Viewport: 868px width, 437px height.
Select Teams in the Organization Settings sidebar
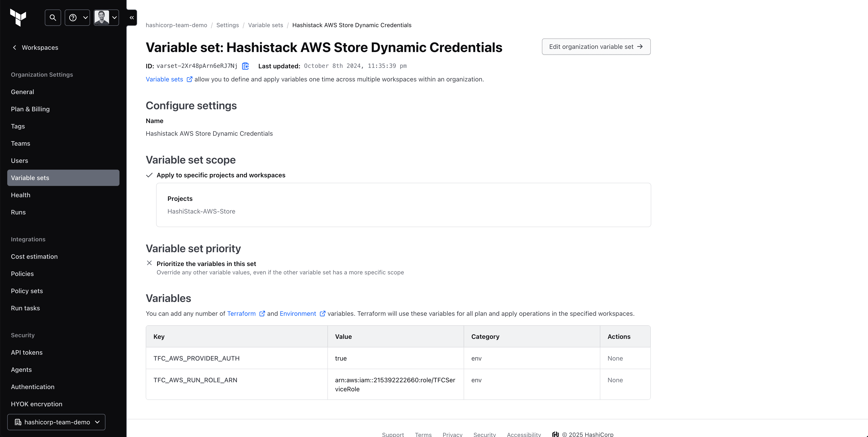tap(20, 143)
